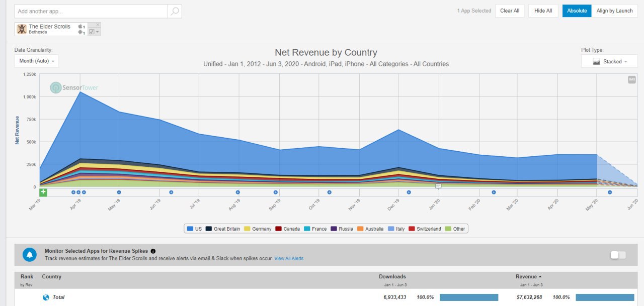Click the Hide All button
The image size is (644, 306).
(543, 11)
